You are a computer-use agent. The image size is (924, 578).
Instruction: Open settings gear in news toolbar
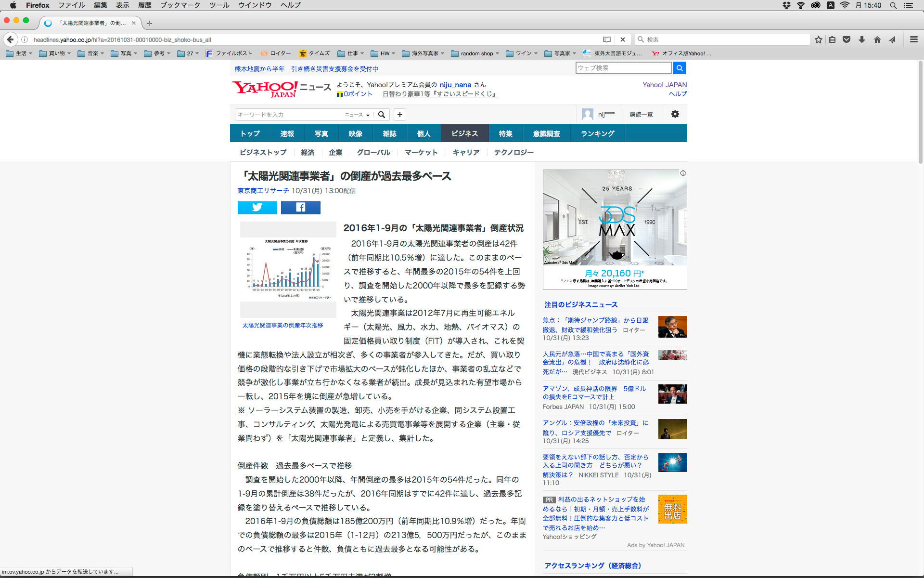coord(675,114)
